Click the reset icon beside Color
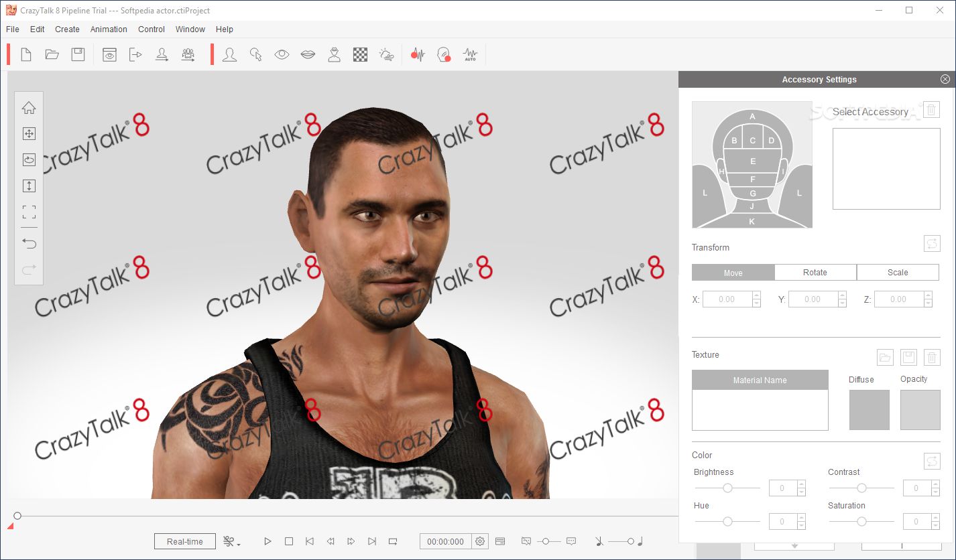Viewport: 956px width, 560px height. (932, 461)
